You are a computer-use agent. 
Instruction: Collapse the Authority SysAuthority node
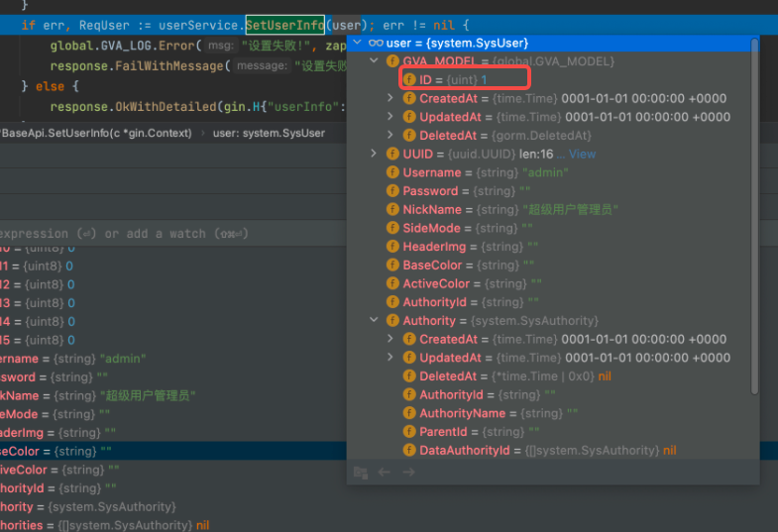click(x=374, y=321)
